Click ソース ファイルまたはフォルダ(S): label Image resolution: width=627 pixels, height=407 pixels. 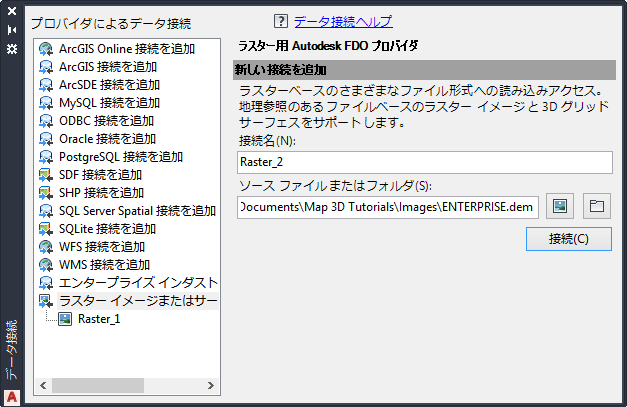click(335, 186)
